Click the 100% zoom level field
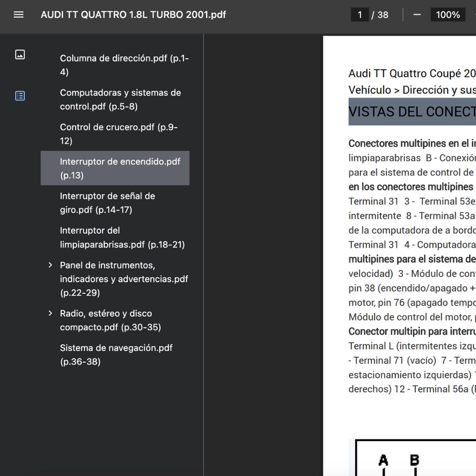Screen dimensions: 476x476 coord(447,15)
